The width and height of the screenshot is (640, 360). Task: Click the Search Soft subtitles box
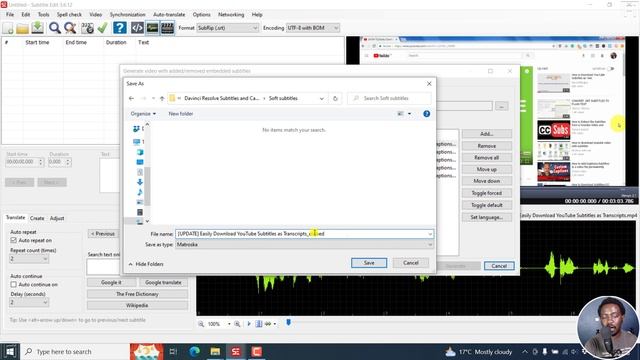389,98
